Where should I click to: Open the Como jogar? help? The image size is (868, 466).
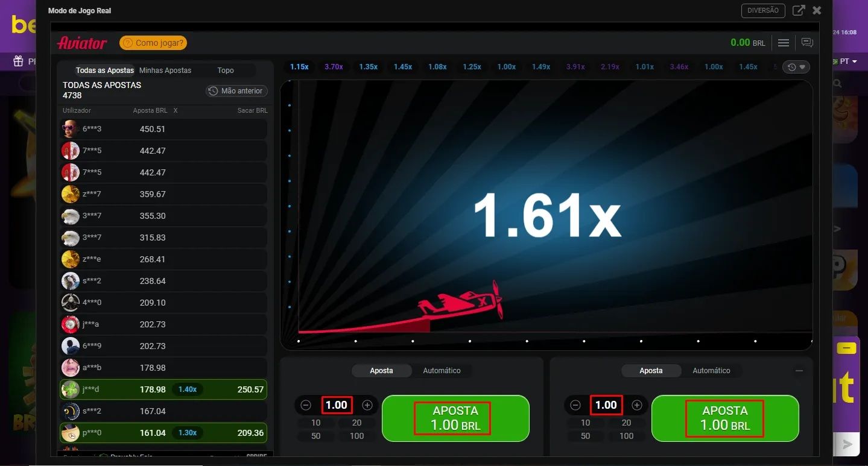pyautogui.click(x=153, y=43)
